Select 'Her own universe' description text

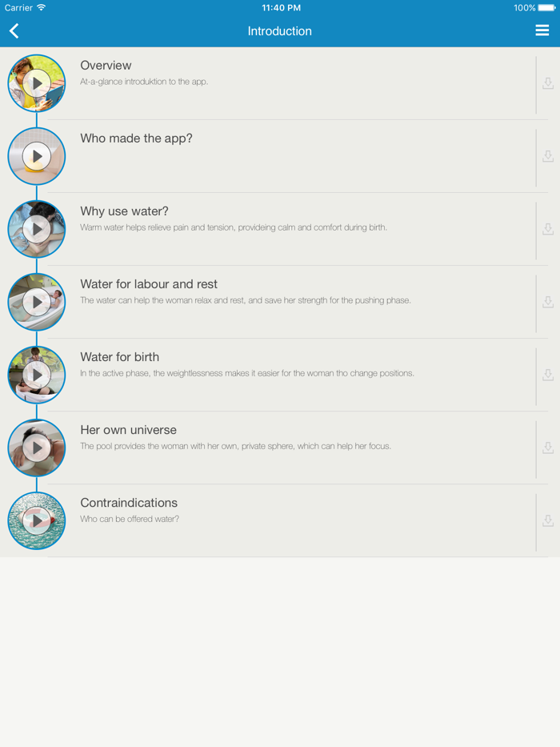235,447
